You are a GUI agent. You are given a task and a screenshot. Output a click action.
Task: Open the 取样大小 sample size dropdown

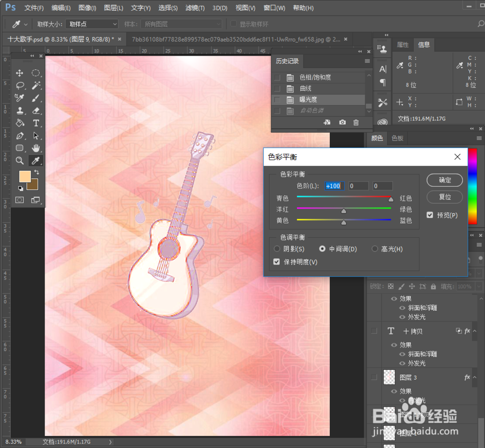pos(93,24)
